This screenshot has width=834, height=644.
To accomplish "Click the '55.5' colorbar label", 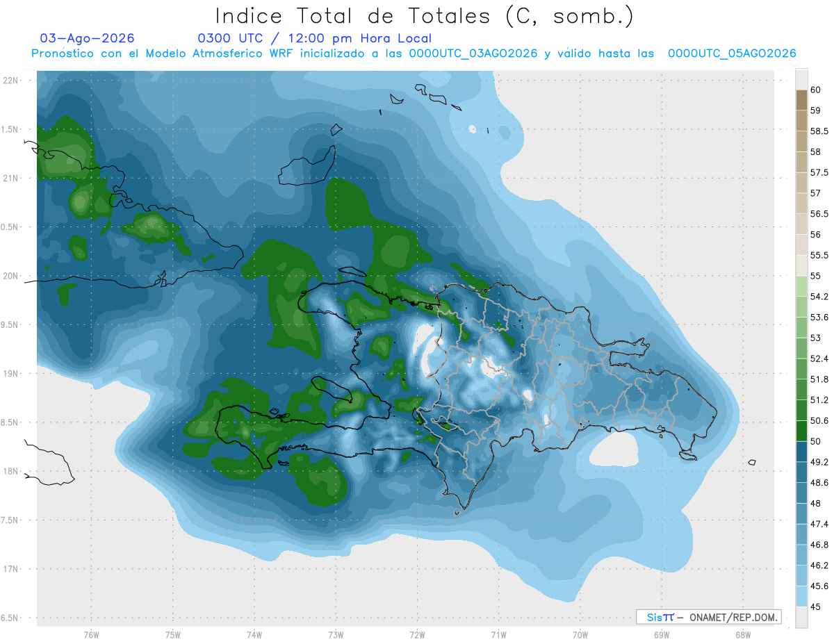I will point(819,255).
